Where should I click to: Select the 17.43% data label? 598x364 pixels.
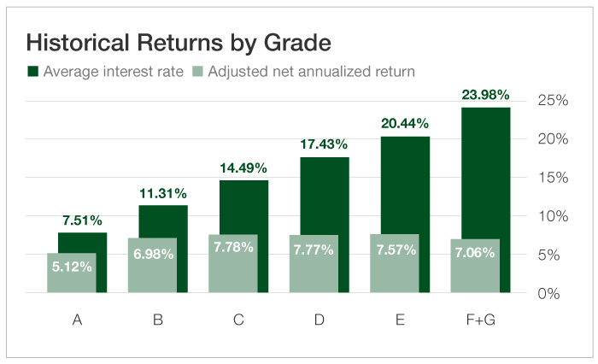click(324, 145)
